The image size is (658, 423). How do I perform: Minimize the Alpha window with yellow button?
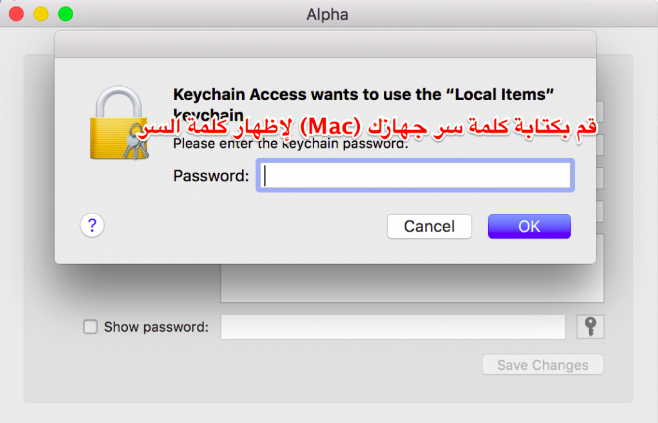click(41, 15)
